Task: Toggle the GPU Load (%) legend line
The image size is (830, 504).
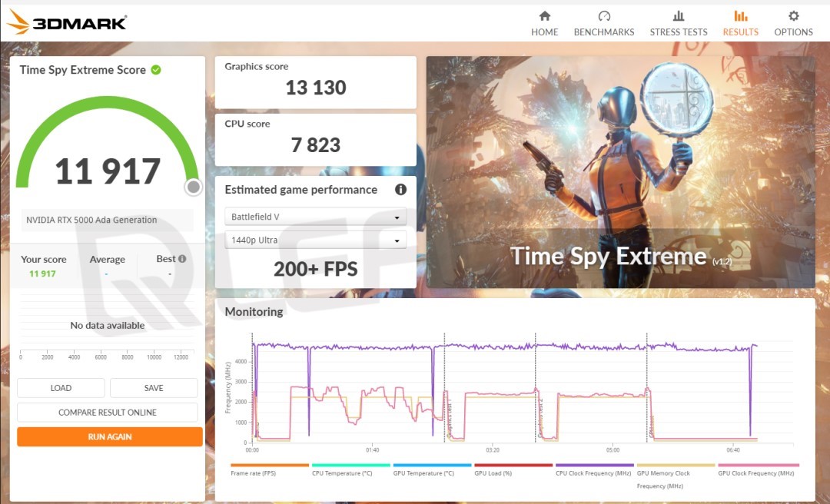Action: click(x=513, y=466)
